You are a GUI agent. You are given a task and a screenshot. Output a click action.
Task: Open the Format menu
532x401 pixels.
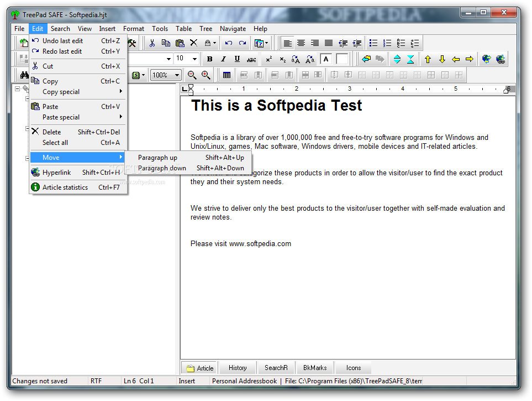tap(133, 29)
